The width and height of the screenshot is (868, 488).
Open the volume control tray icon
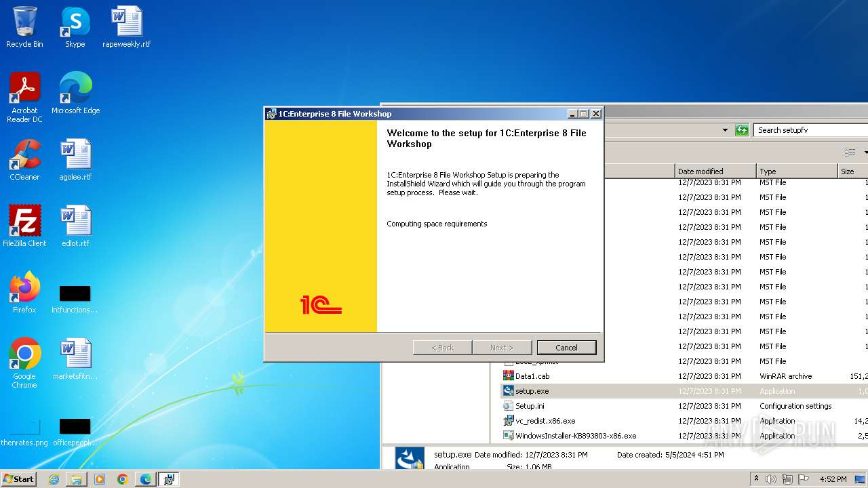[x=771, y=479]
